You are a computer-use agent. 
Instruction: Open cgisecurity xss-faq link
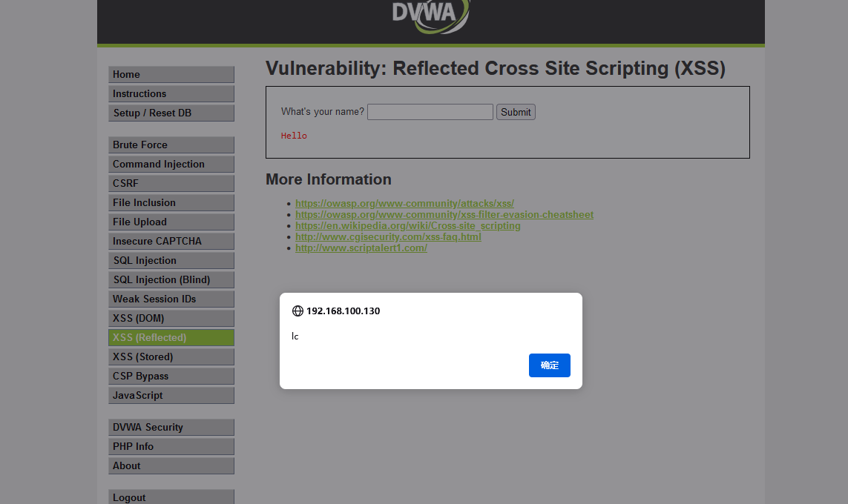(388, 236)
